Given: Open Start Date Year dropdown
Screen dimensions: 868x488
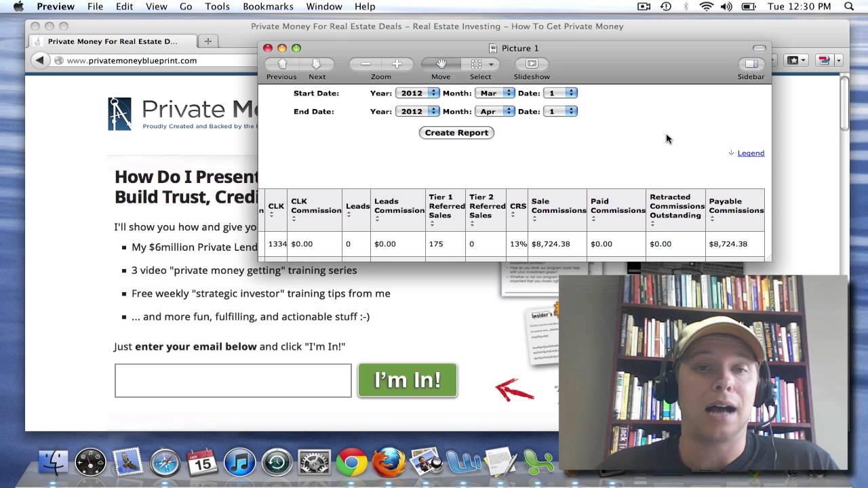Looking at the screenshot, I should click(418, 93).
